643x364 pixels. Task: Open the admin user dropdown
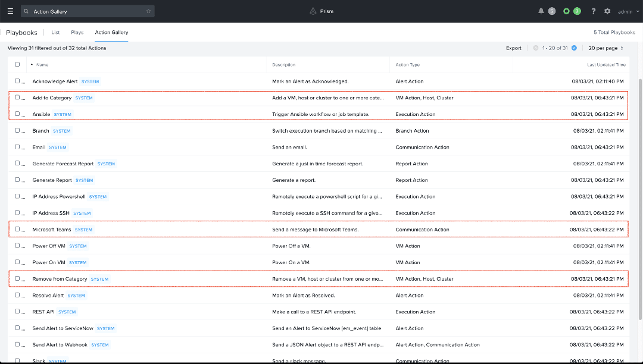click(629, 11)
